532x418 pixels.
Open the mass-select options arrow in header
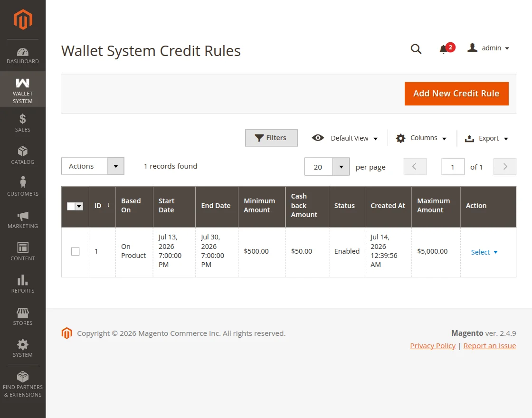(79, 206)
